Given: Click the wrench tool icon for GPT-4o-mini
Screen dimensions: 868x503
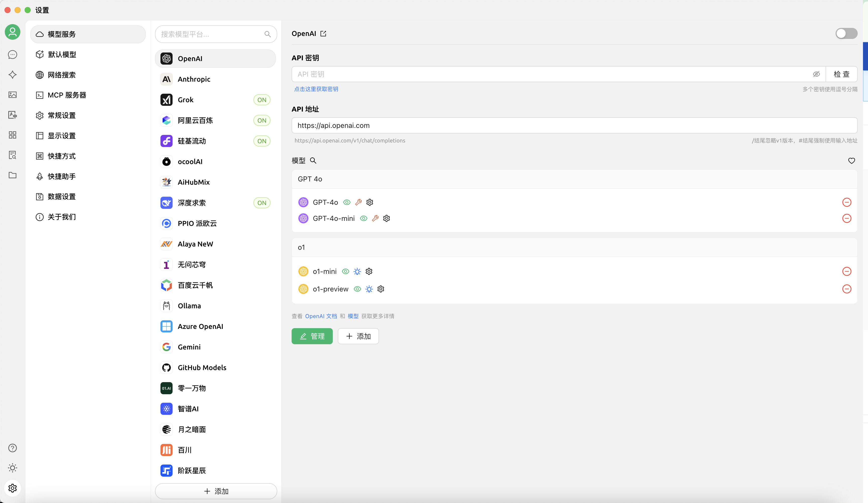Looking at the screenshot, I should (x=375, y=218).
